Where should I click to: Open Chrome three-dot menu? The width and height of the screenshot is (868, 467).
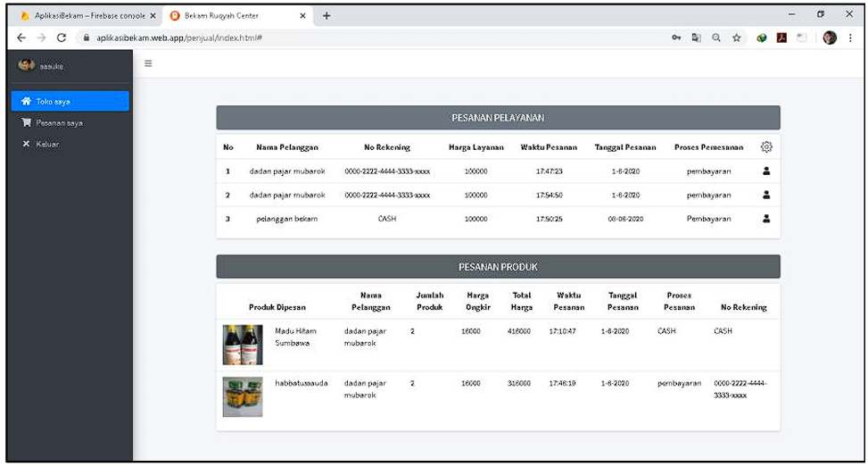850,38
